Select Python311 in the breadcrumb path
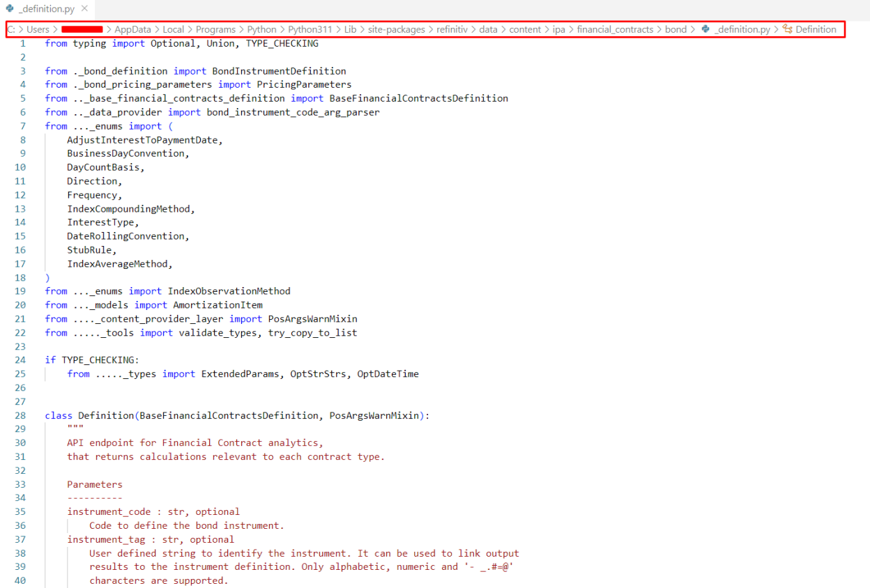The image size is (870, 588). tap(310, 29)
